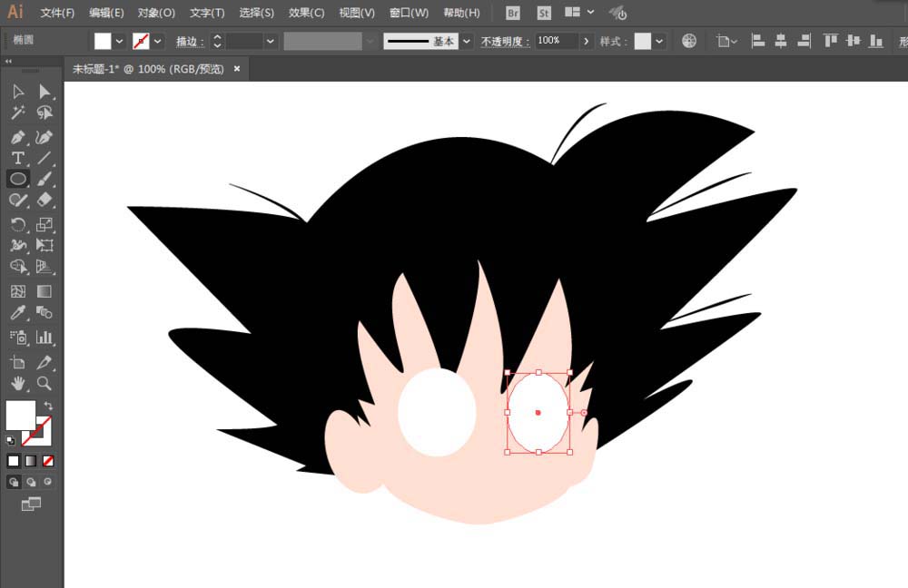Launch Adobe Bridge with Br button
The width and height of the screenshot is (908, 588).
(x=512, y=13)
